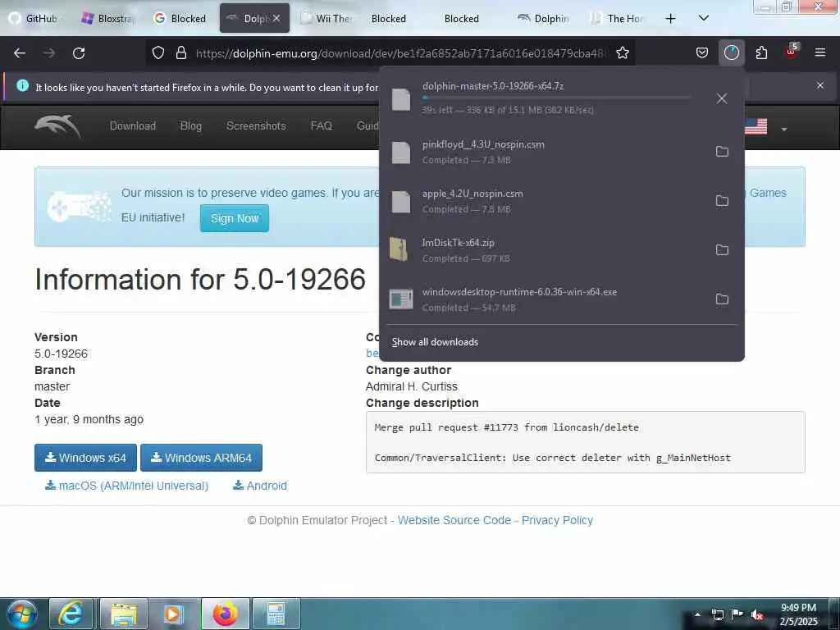The image size is (840, 630).
Task: Click the change description text box
Action: (586, 442)
